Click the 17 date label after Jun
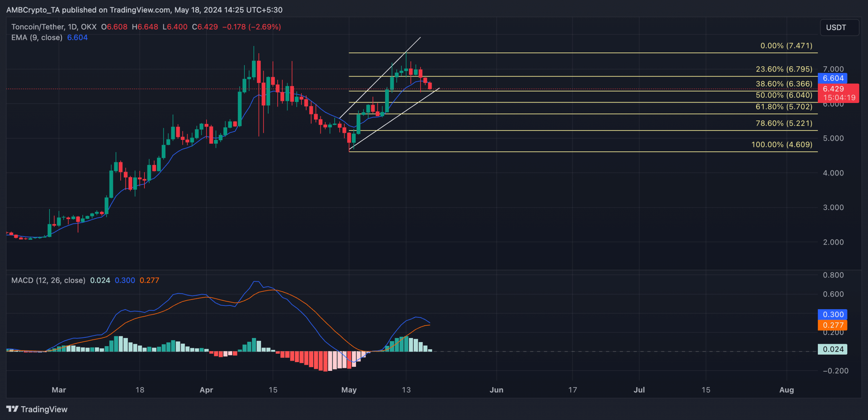Screen dimensions: 868x420 573,390
